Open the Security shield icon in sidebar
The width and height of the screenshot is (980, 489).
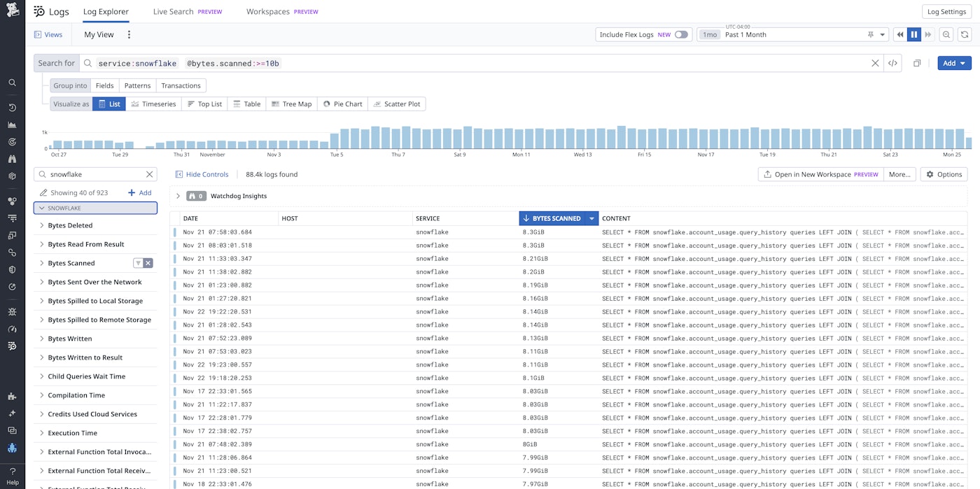click(12, 269)
